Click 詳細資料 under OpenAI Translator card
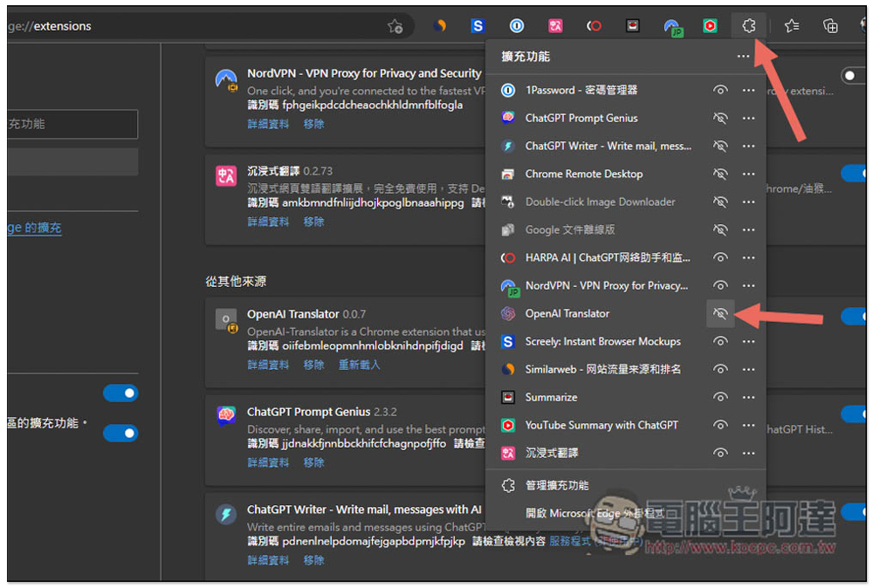873x588 pixels. 268,365
